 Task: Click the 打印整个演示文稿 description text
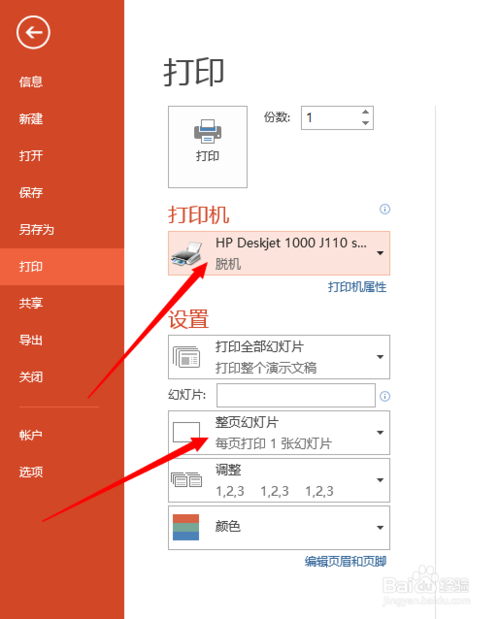[x=266, y=368]
